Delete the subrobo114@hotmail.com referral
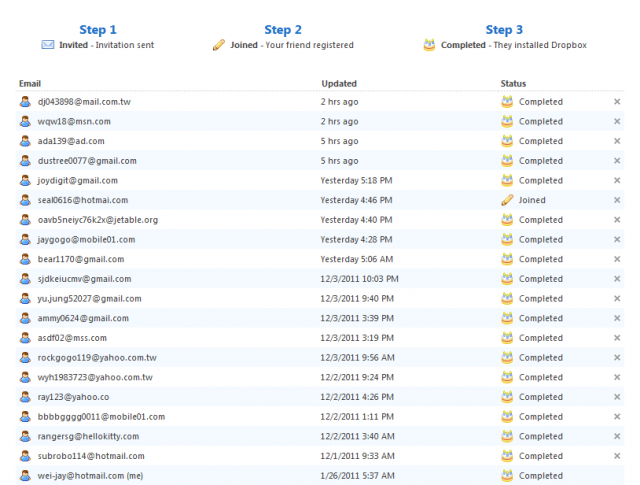 (x=617, y=456)
